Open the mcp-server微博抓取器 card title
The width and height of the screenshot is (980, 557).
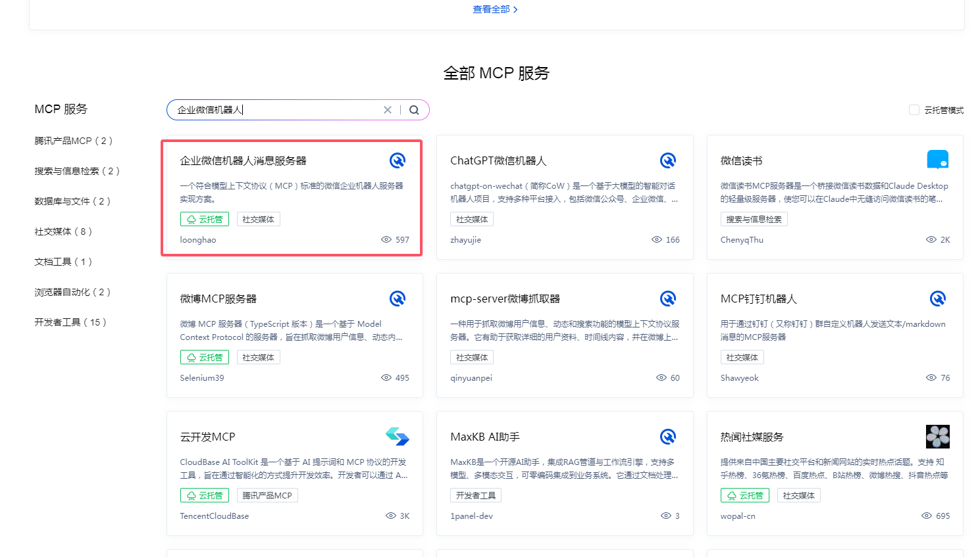(505, 299)
